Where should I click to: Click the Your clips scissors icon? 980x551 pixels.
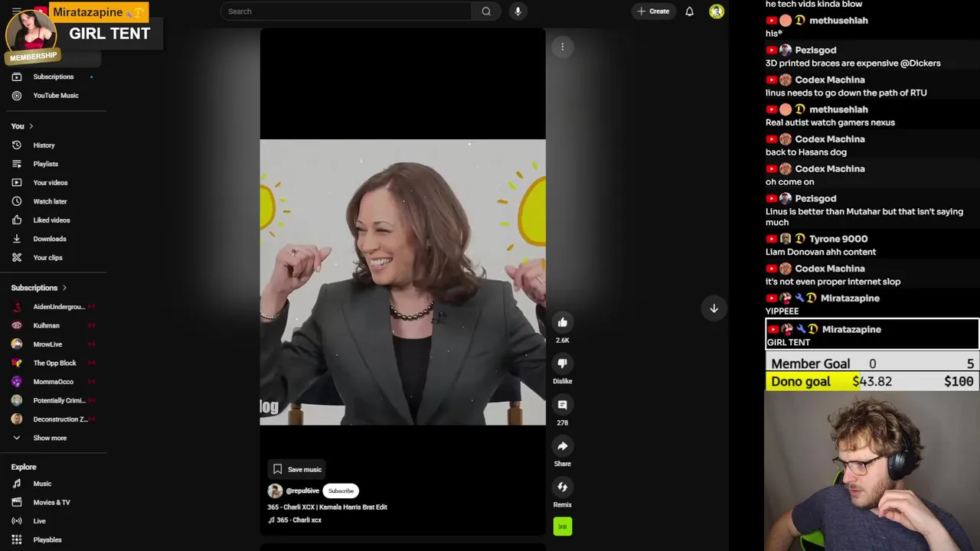pos(17,258)
